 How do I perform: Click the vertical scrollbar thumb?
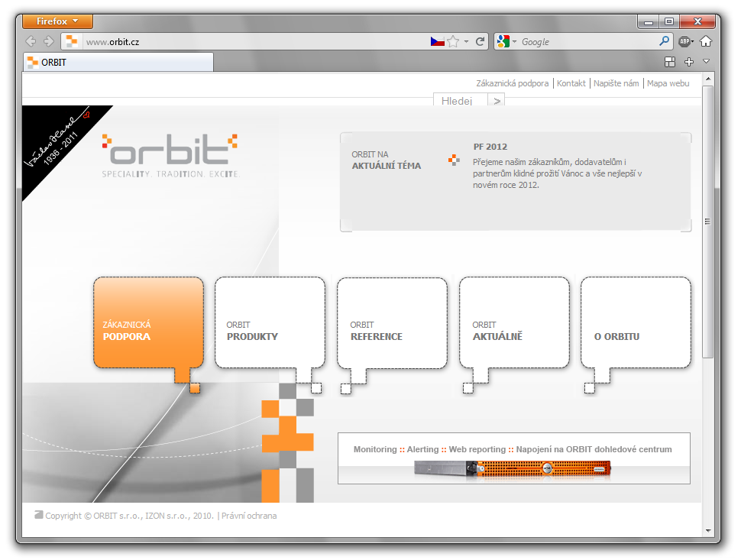tap(708, 221)
